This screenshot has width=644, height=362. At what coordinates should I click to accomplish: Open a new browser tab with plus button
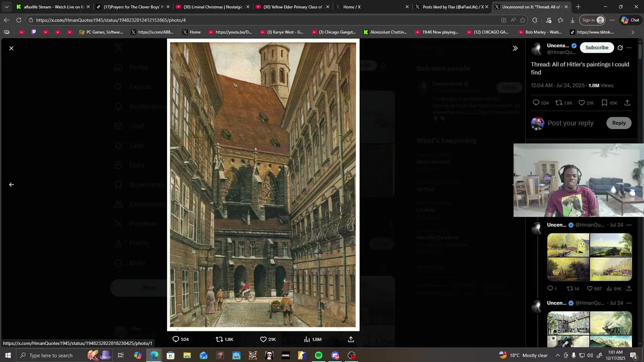click(578, 7)
